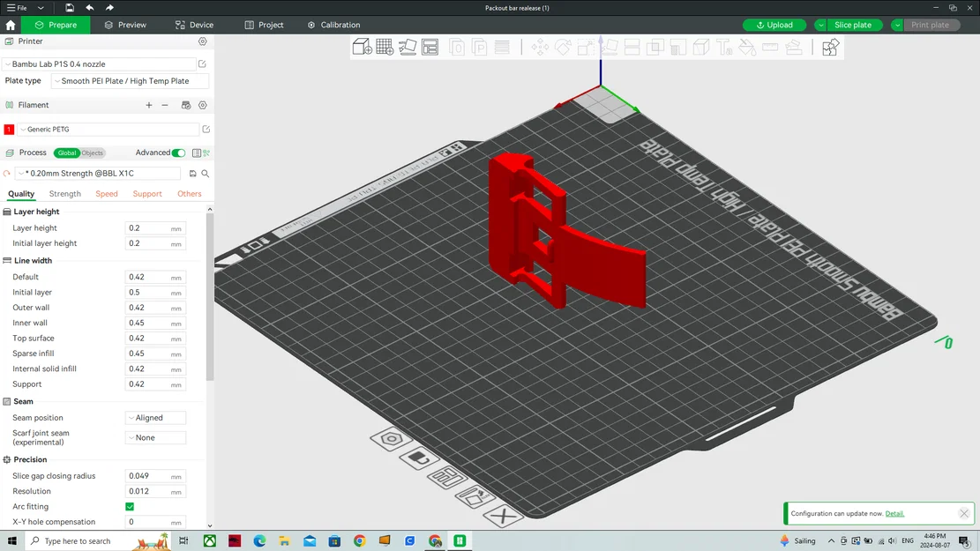Image resolution: width=980 pixels, height=551 pixels.
Task: Click the Slice plate button
Action: click(852, 25)
